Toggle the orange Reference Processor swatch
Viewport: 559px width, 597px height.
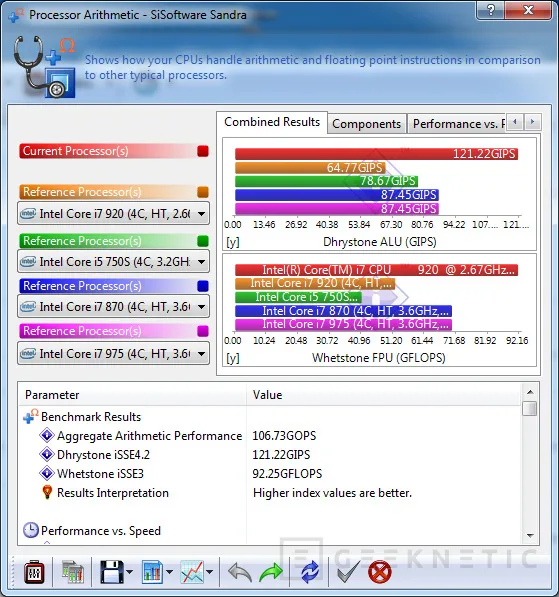(203, 192)
